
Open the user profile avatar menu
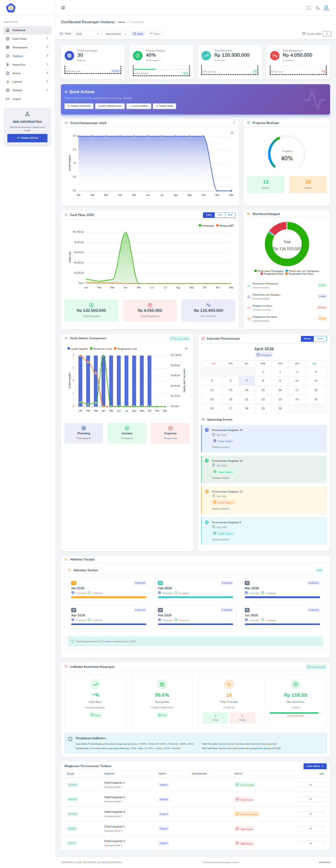[326, 8]
